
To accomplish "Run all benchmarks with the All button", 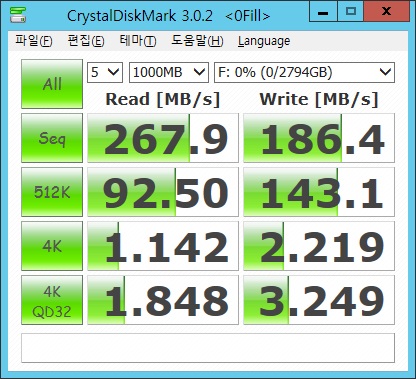I will pos(52,84).
